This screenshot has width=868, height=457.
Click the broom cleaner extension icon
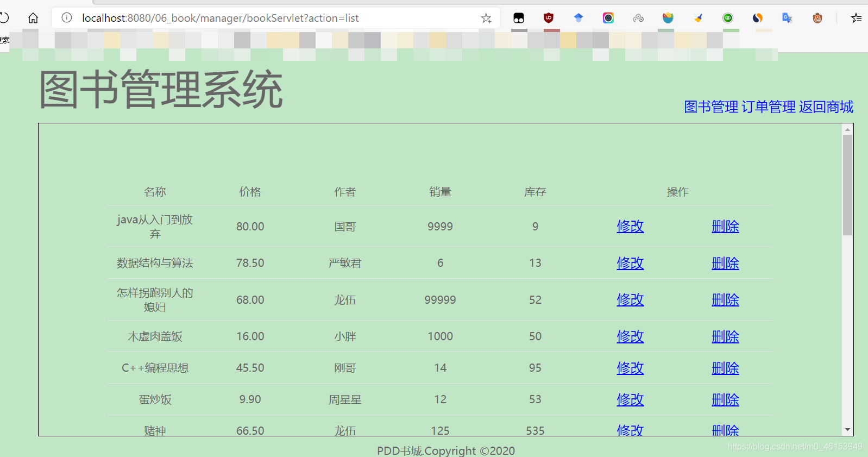tap(698, 18)
